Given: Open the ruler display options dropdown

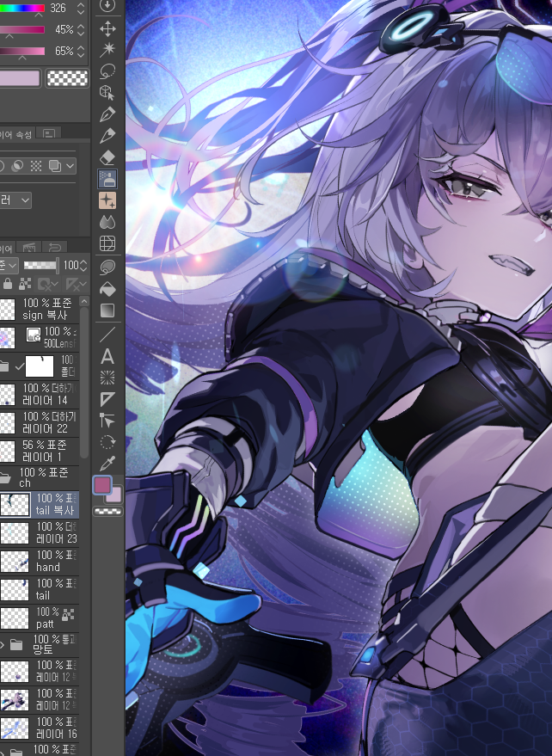Looking at the screenshot, I should (x=76, y=284).
